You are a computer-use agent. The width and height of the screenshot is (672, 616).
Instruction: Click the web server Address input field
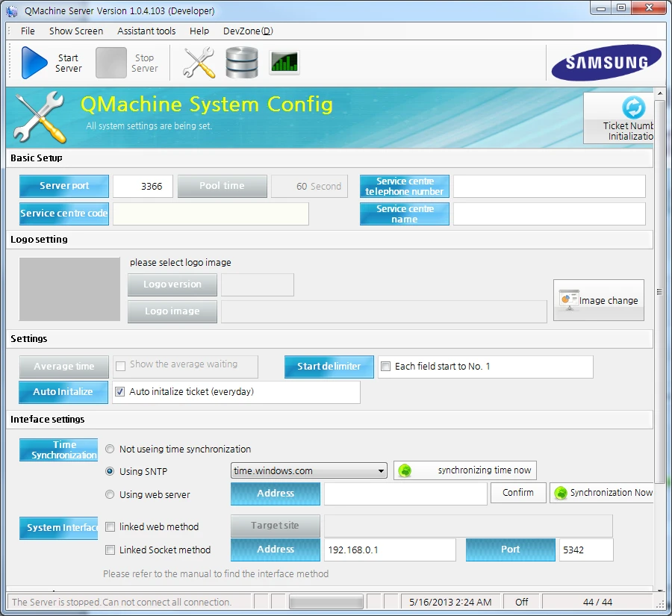(405, 494)
